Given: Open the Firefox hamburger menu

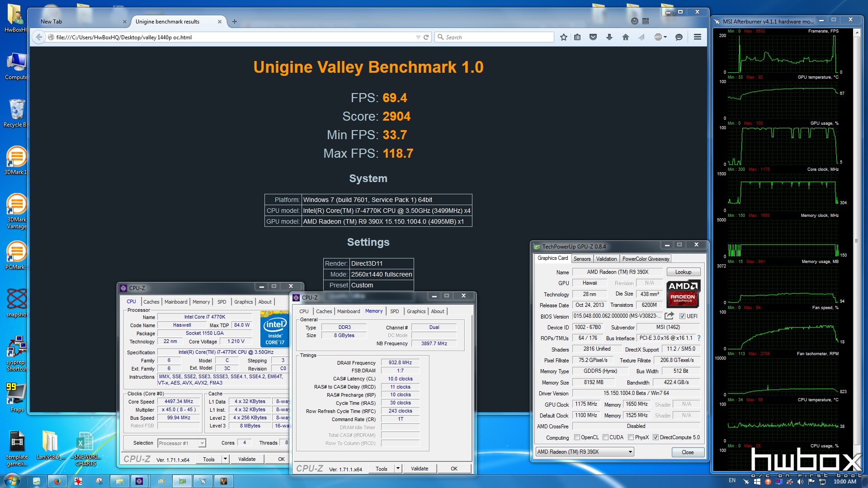Looking at the screenshot, I should click(698, 37).
